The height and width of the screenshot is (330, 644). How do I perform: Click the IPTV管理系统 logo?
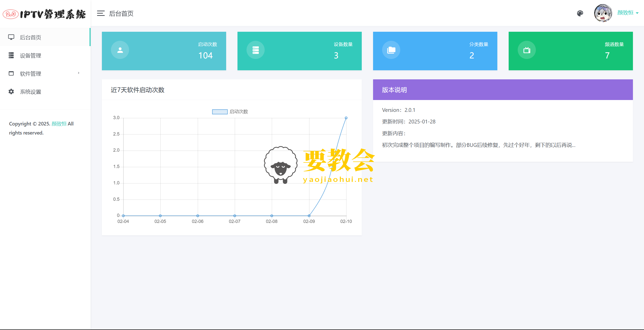(x=45, y=14)
